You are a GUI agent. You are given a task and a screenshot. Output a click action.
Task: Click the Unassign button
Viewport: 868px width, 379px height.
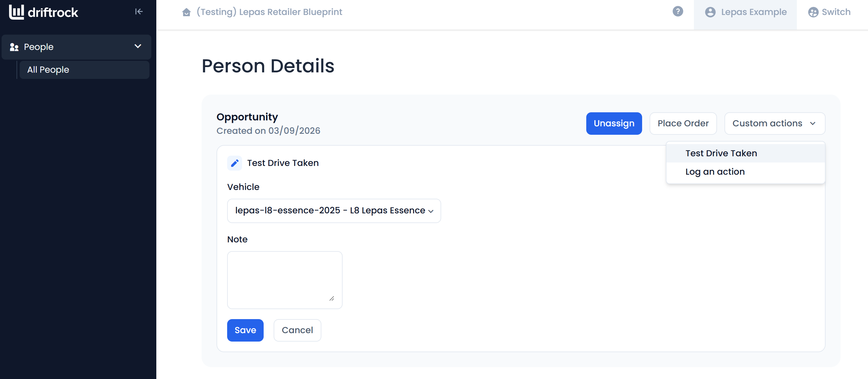coord(614,123)
